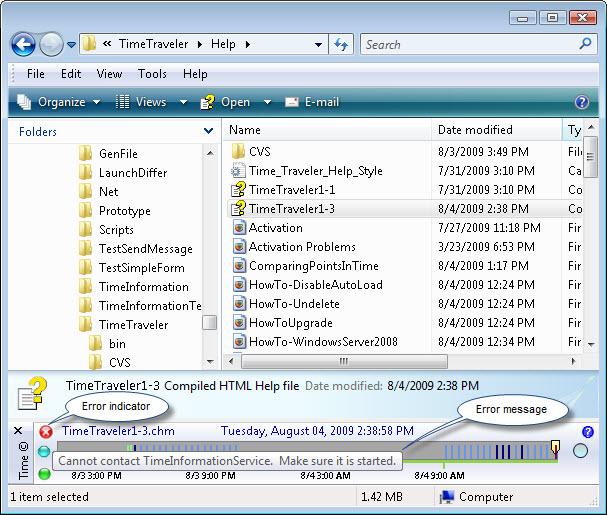The image size is (607, 515).
Task: Click the magnifying glass search icon
Action: click(585, 43)
